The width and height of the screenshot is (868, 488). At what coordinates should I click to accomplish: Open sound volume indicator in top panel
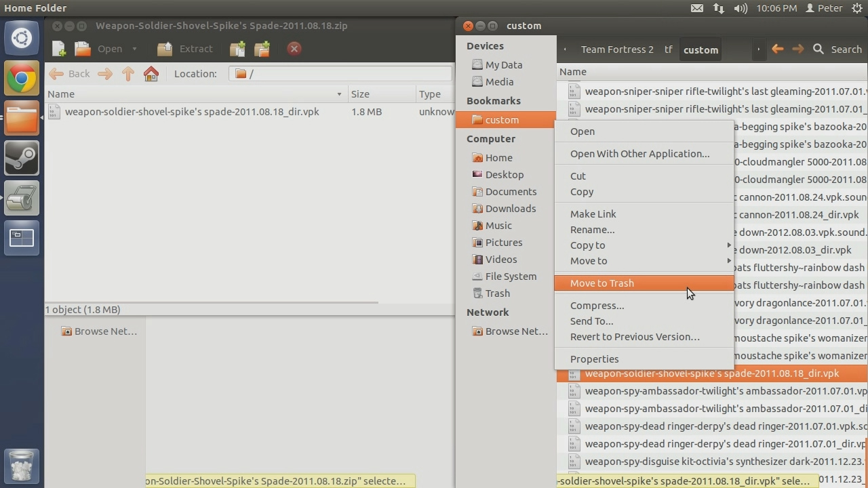pos(741,8)
